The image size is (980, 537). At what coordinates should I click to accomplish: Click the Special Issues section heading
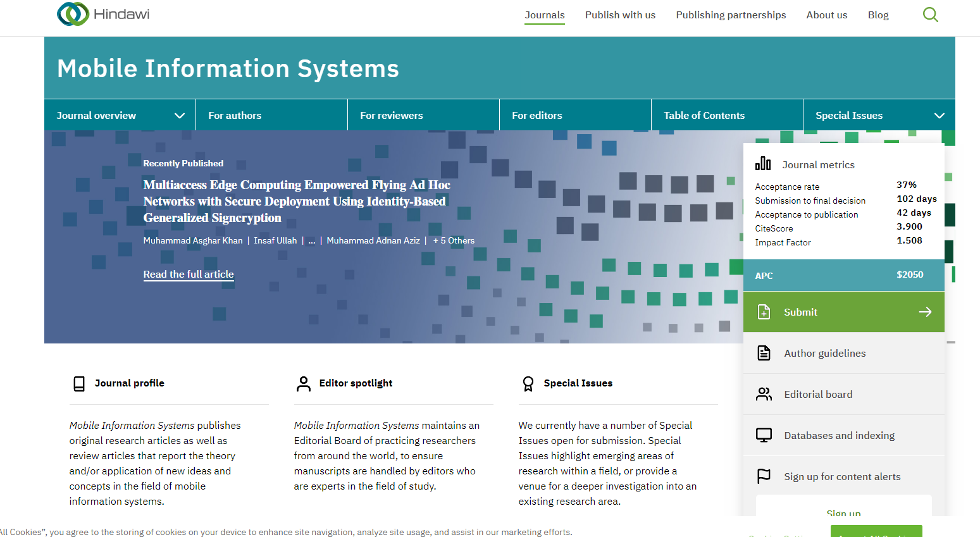[x=578, y=383]
